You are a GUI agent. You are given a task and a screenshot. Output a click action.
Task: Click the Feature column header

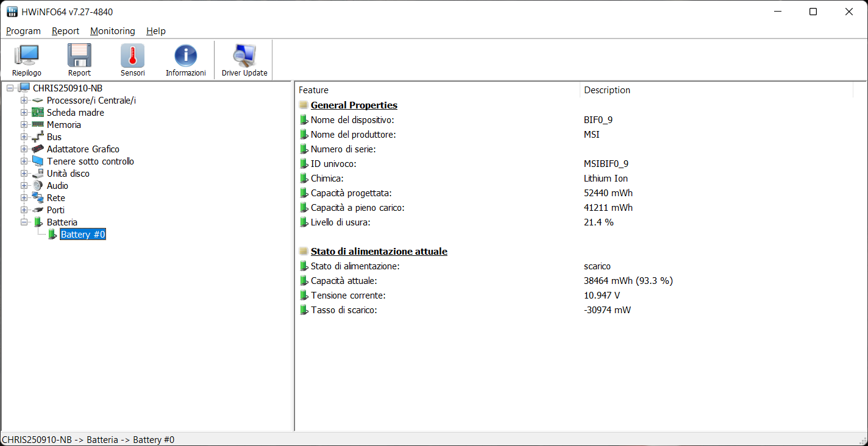[x=437, y=90]
